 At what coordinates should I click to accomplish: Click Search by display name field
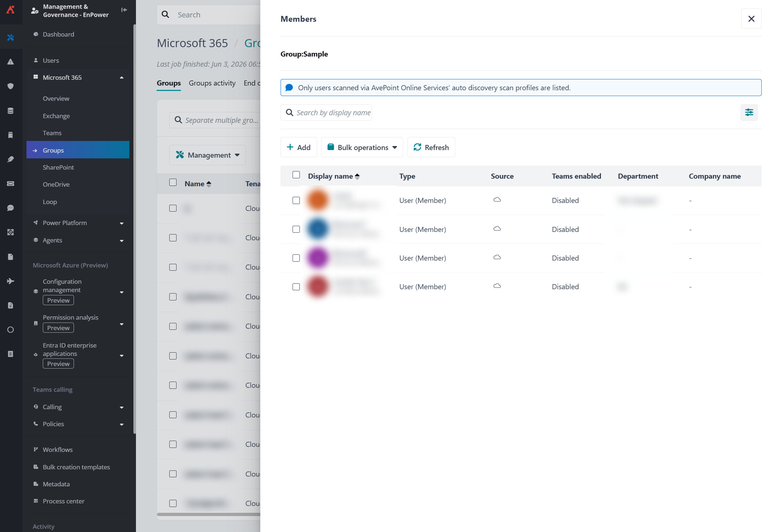coord(326,112)
